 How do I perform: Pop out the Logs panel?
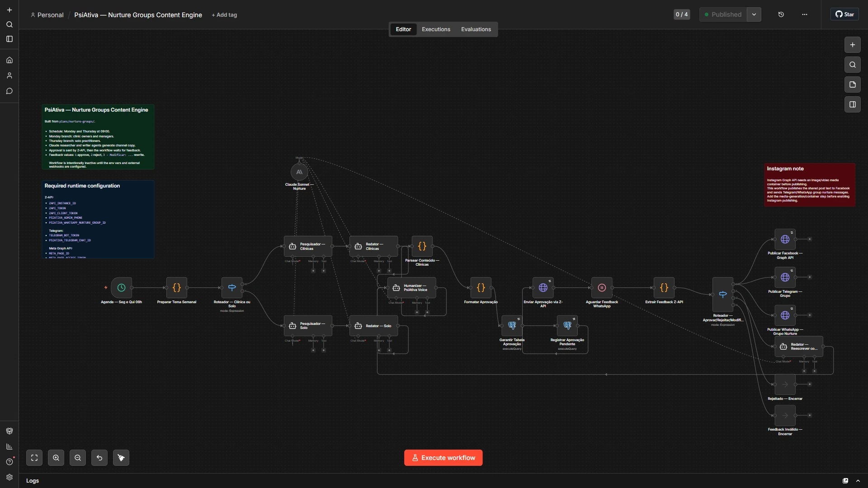point(845,481)
